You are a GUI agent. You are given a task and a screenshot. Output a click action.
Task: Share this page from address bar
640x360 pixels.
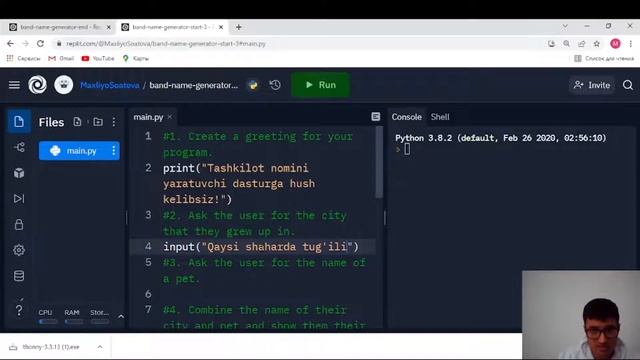point(582,43)
